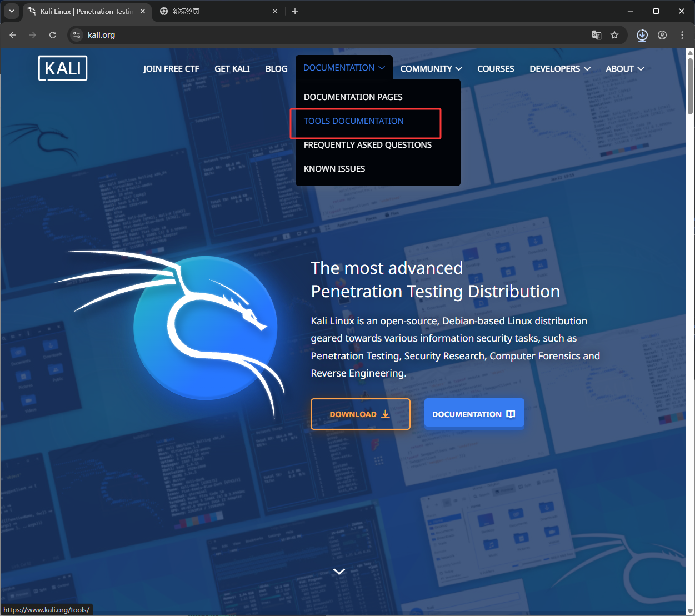Go back with the browser back arrow
Screen dimensions: 695x616
[x=13, y=35]
